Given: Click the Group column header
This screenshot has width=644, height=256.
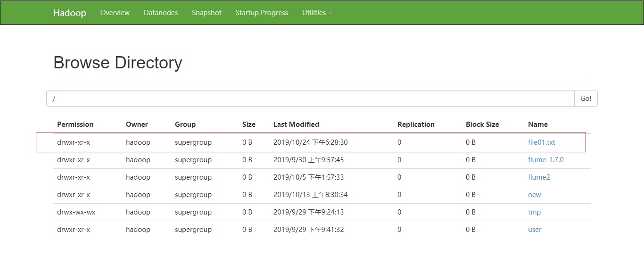Looking at the screenshot, I should (185, 124).
